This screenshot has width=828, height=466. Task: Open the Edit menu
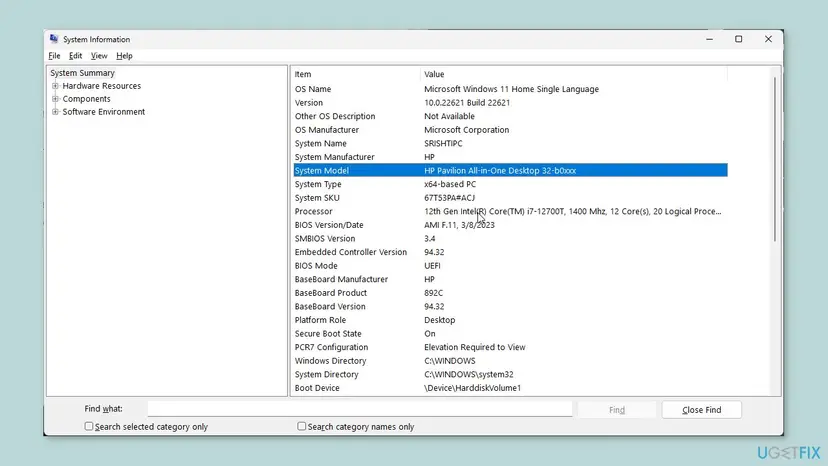[76, 55]
